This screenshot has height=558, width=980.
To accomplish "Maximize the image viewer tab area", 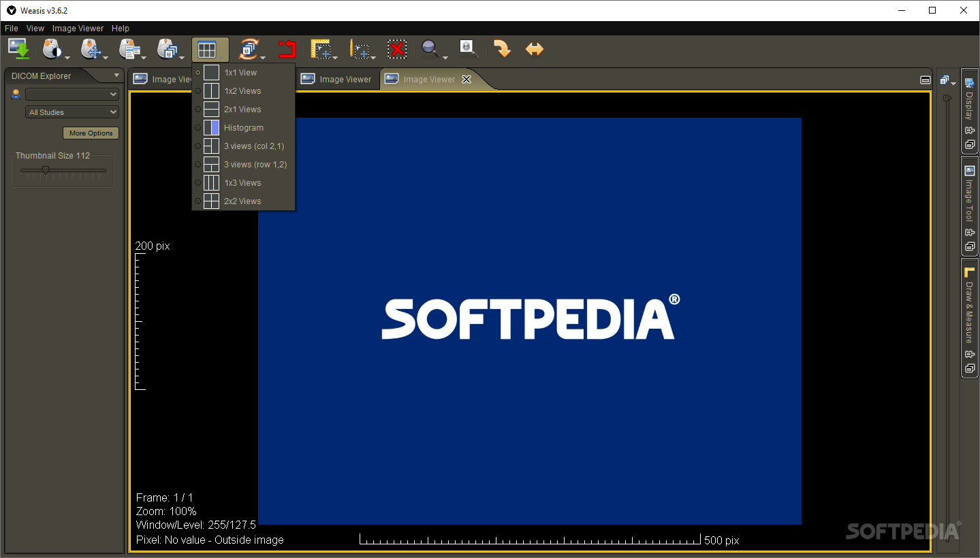I will [925, 80].
